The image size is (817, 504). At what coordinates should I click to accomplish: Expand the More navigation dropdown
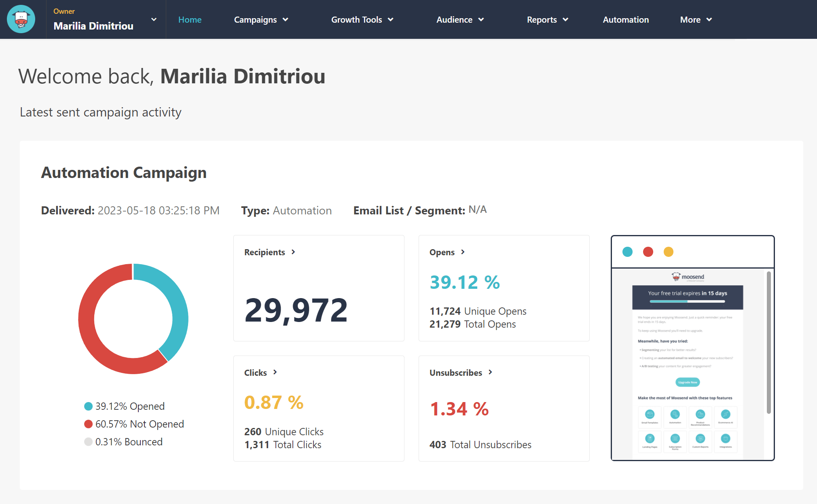pos(696,19)
